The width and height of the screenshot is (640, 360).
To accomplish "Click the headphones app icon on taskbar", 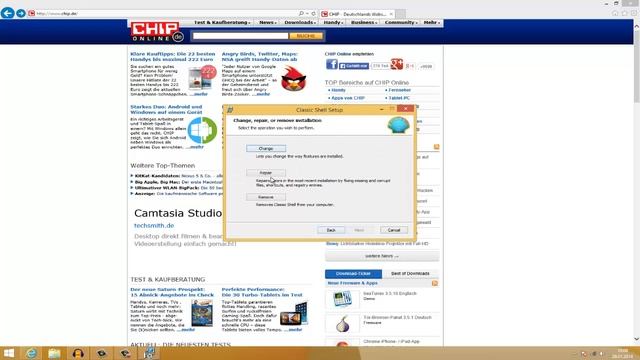I will (x=78, y=353).
